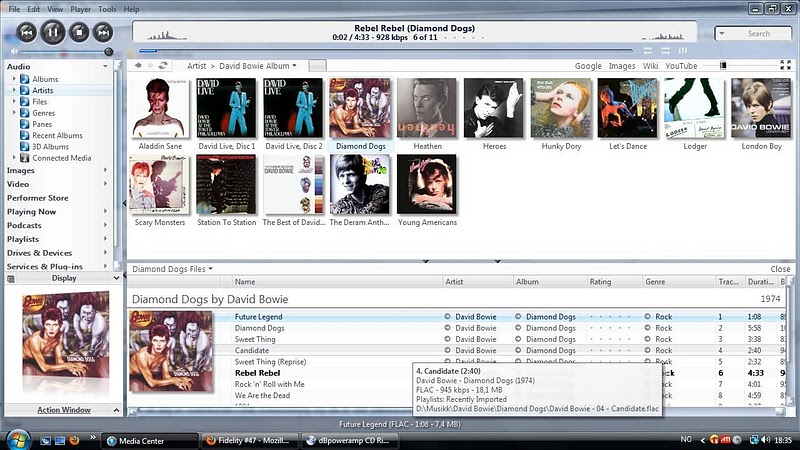The width and height of the screenshot is (800, 450).
Task: Expand the Connected Media tree node
Action: pos(14,158)
